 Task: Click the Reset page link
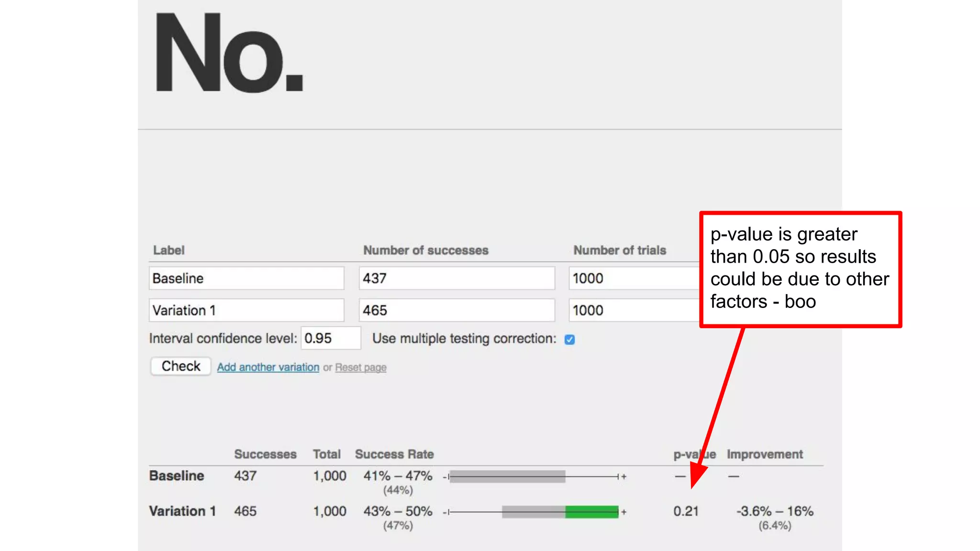click(361, 367)
